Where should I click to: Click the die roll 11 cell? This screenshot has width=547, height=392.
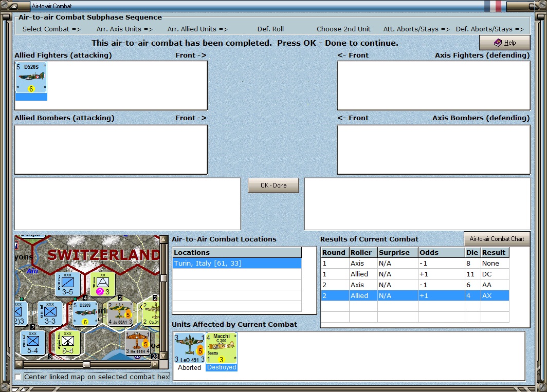(x=472, y=274)
